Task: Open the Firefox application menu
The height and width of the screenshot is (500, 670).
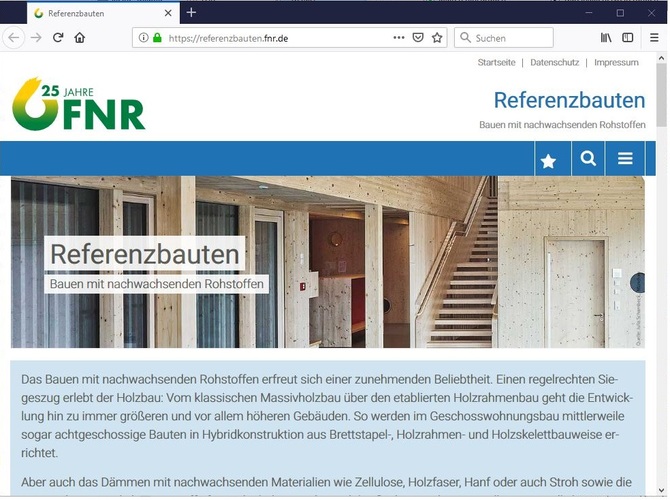Action: tap(654, 38)
